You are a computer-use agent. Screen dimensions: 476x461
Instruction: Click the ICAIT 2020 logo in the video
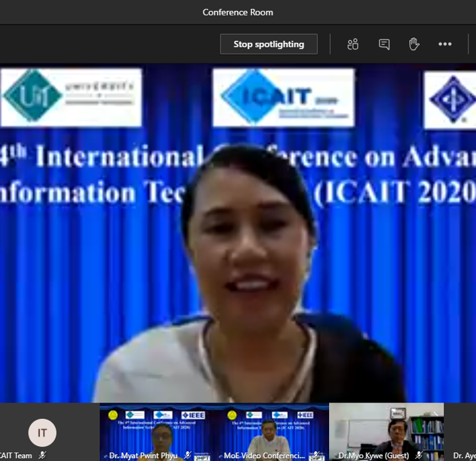click(283, 97)
